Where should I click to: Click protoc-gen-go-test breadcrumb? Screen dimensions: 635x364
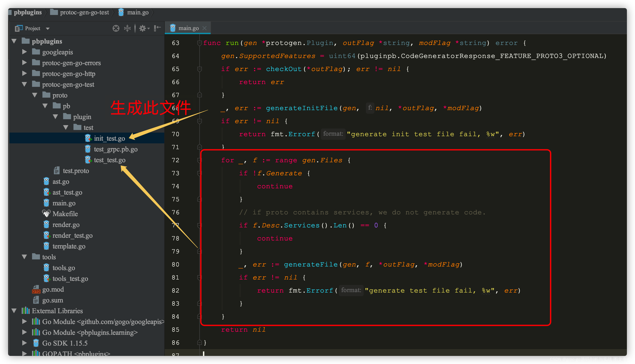coord(84,12)
